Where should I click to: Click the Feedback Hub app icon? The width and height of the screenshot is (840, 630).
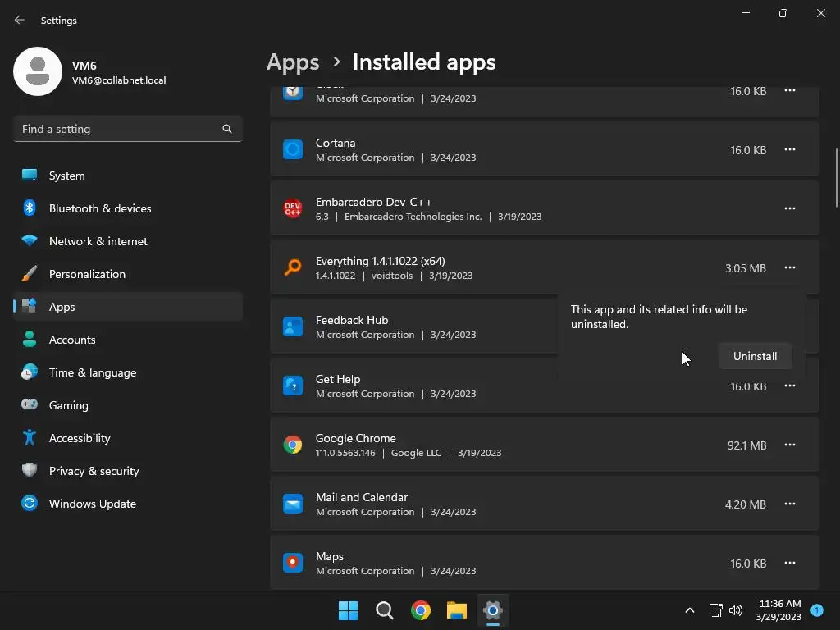click(x=293, y=327)
